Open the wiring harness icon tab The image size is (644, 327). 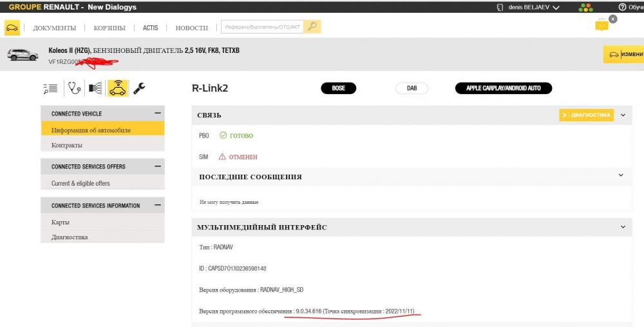click(95, 88)
